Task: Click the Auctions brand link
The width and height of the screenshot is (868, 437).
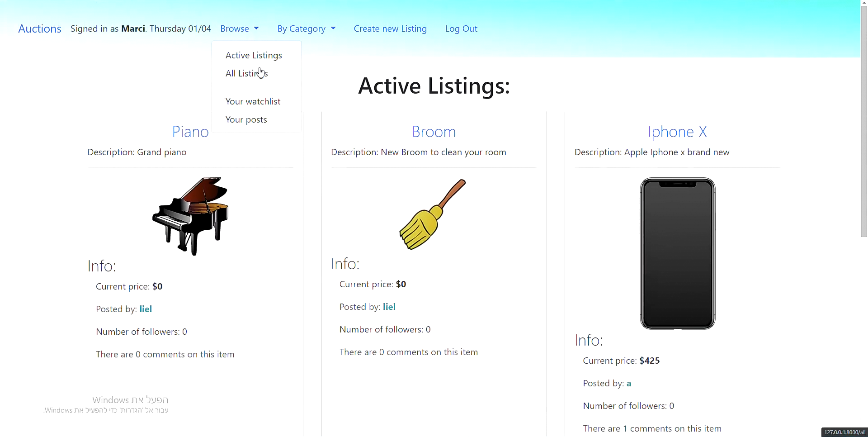Action: pyautogui.click(x=40, y=29)
